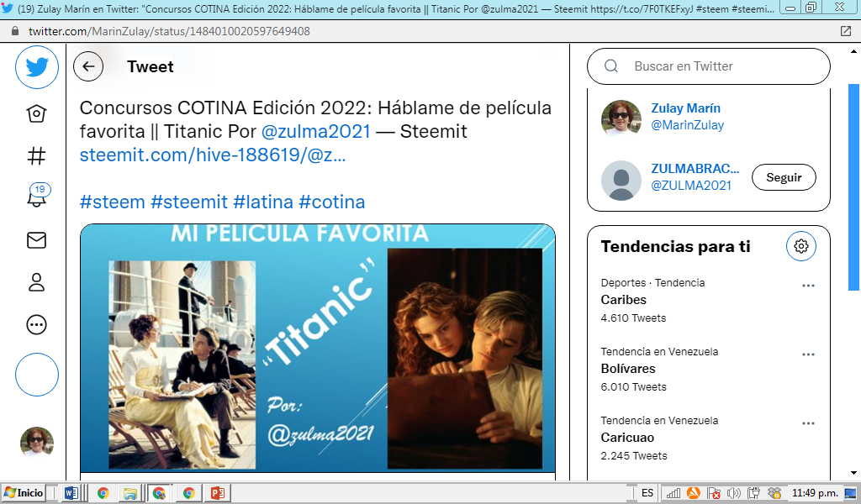Open Zulay Marín avatar photo
861x504 pixels.
point(621,117)
